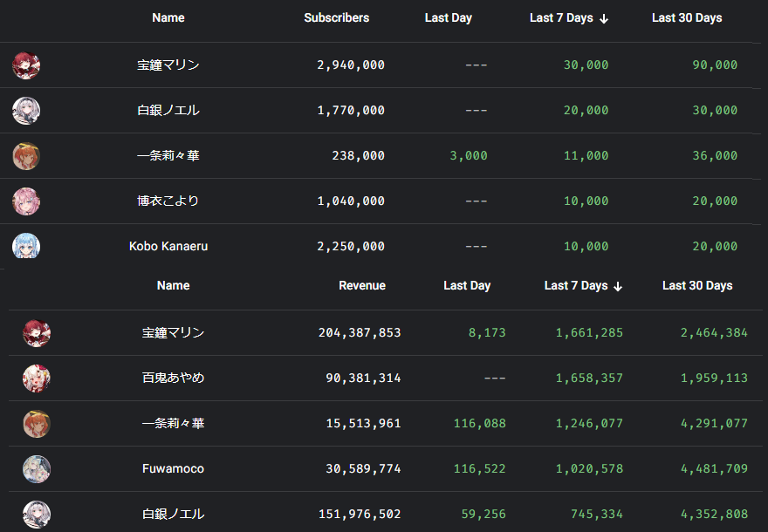The width and height of the screenshot is (768, 532).
Task: Click 白銀ノエル name in the revenue table
Action: (173, 515)
